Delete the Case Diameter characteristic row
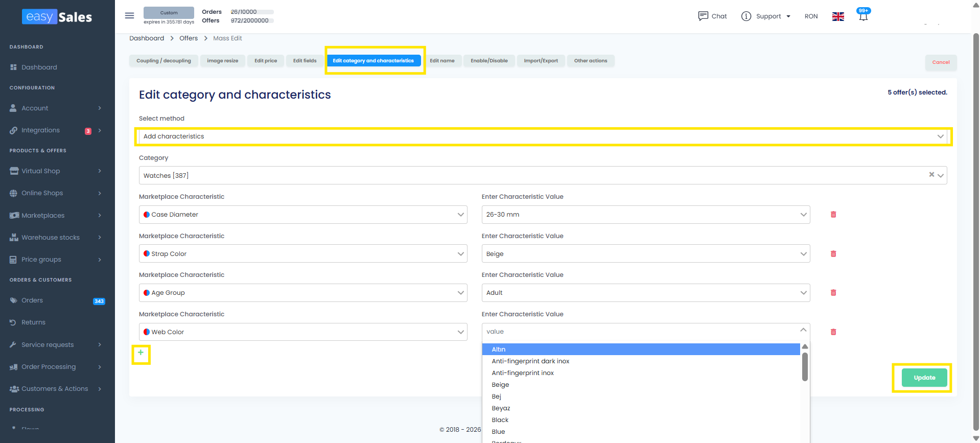This screenshot has height=443, width=980. pos(833,215)
